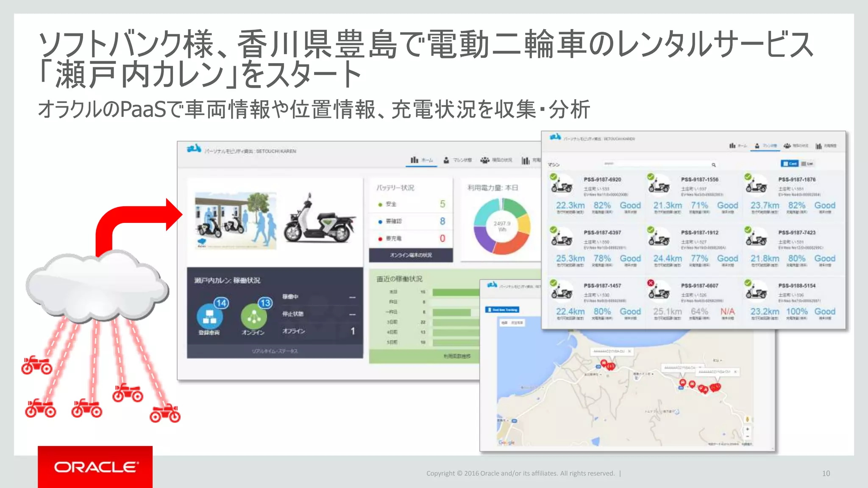
Task: Click the offline row showing 1
Action: tap(319, 331)
